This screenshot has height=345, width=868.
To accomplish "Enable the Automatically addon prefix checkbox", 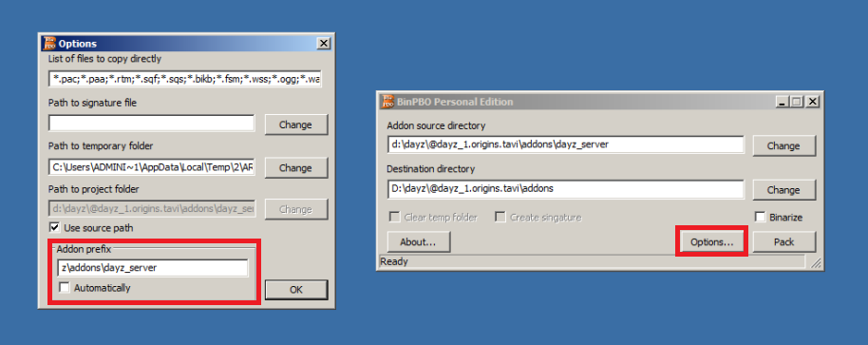I will (65, 287).
